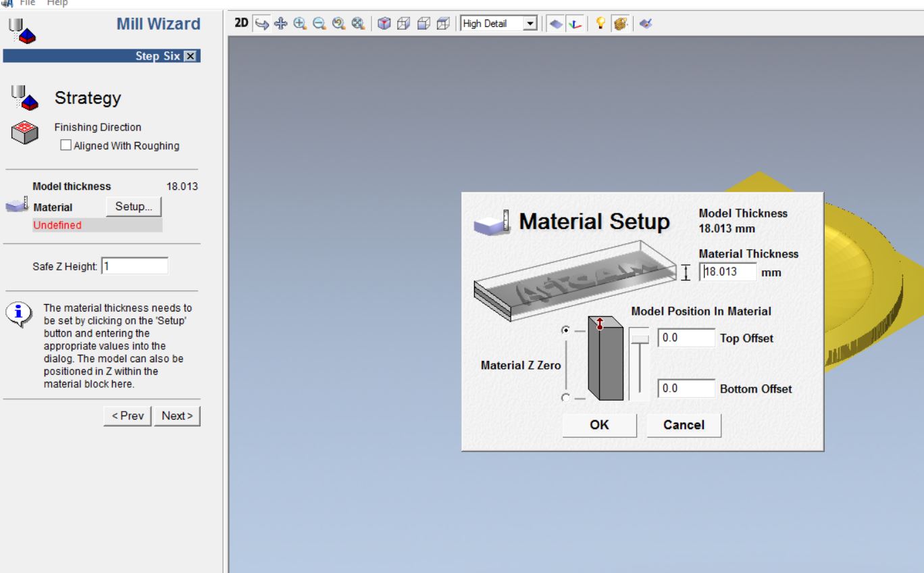Select the fourth cube view icon
The width and height of the screenshot is (924, 573).
tap(443, 24)
